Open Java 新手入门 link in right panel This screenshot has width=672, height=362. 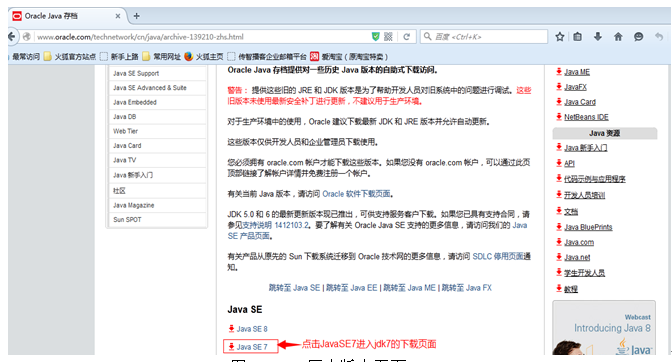pyautogui.click(x=585, y=148)
